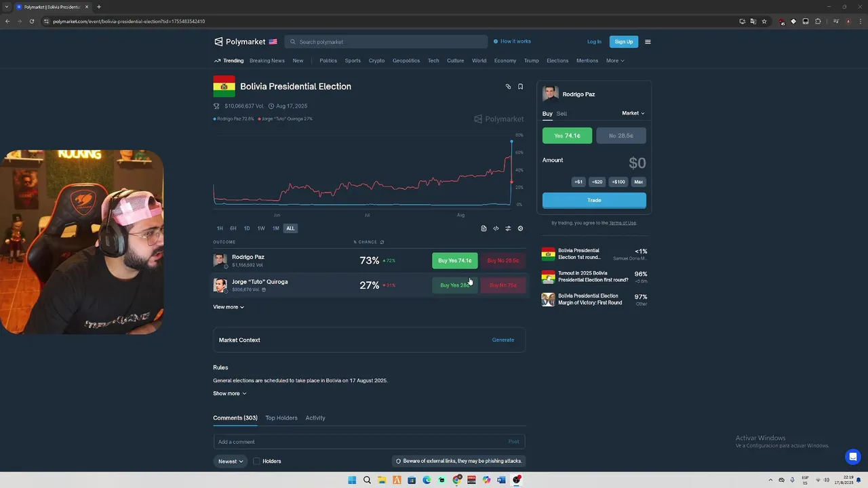Open File Explorer from taskbar
This screenshot has height=488, width=868.
tap(382, 480)
